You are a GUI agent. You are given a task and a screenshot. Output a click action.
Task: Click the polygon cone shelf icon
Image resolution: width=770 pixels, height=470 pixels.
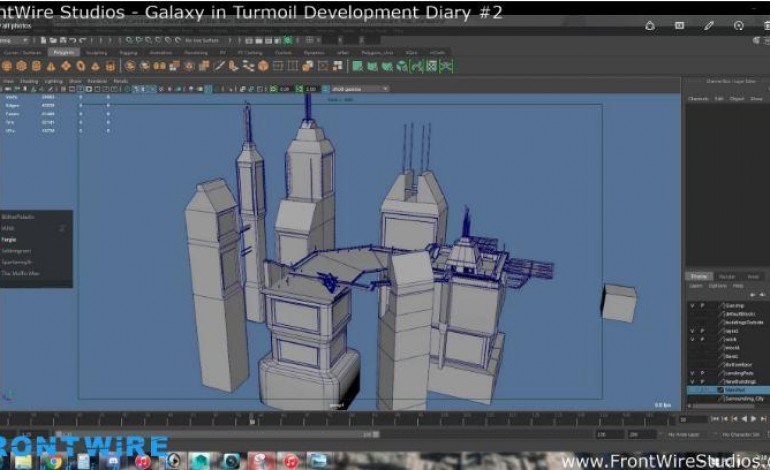[49, 66]
